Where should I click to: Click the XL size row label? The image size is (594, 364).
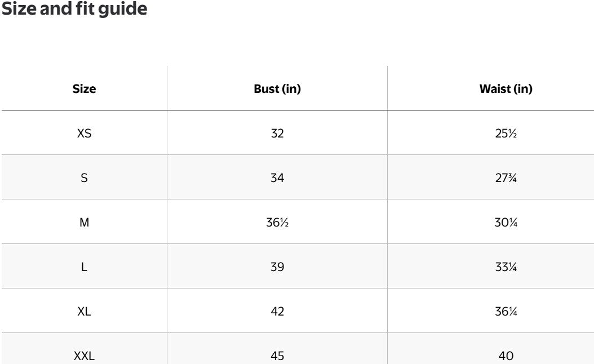click(84, 312)
